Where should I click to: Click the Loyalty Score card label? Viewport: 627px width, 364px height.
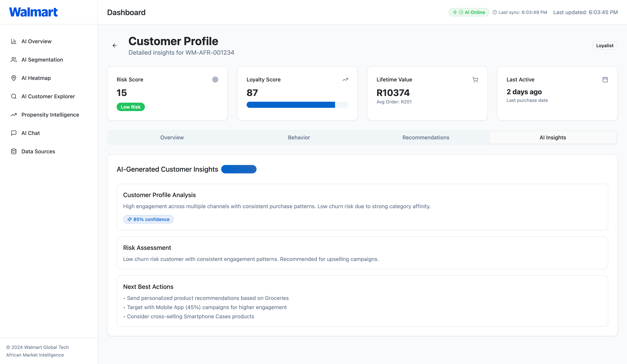(263, 80)
